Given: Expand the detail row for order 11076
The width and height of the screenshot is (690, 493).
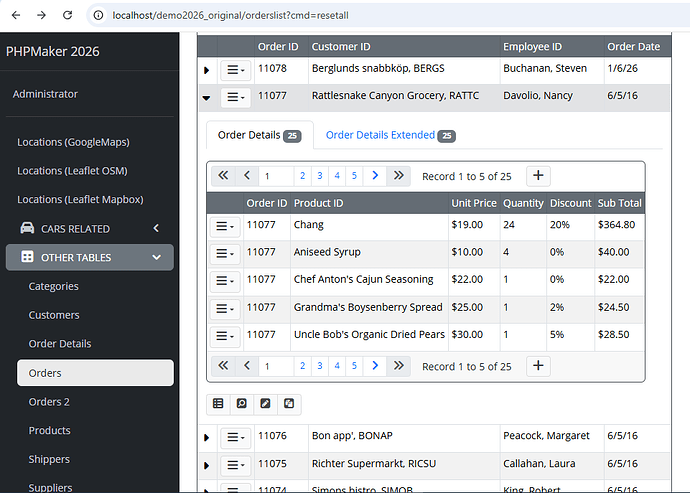Looking at the screenshot, I should (x=206, y=437).
